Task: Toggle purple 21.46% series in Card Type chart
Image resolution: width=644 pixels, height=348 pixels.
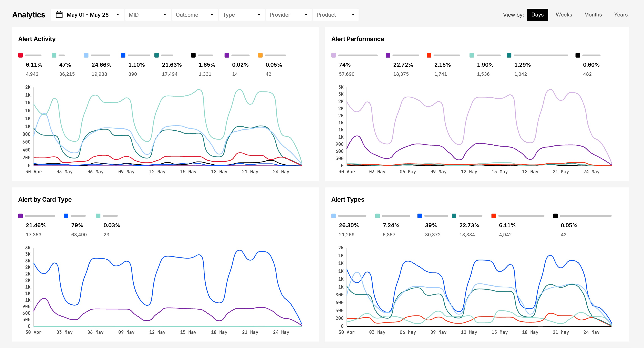Action: 20,216
